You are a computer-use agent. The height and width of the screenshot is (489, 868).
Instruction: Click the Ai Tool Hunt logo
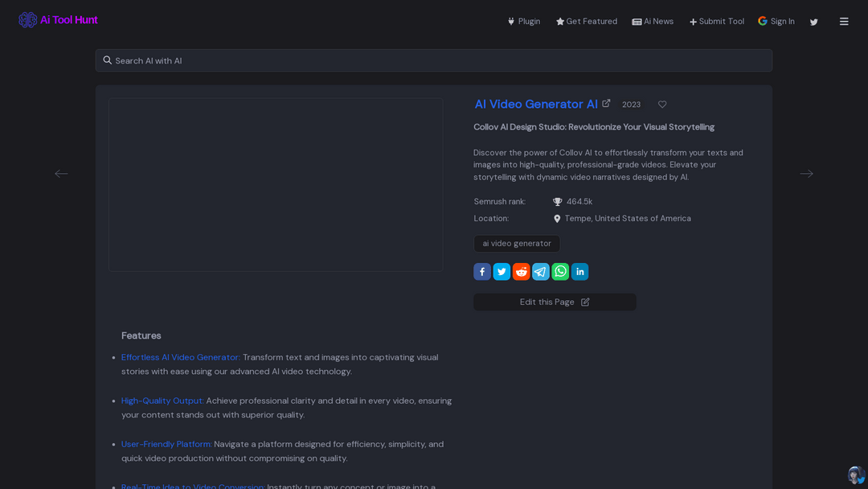point(58,20)
